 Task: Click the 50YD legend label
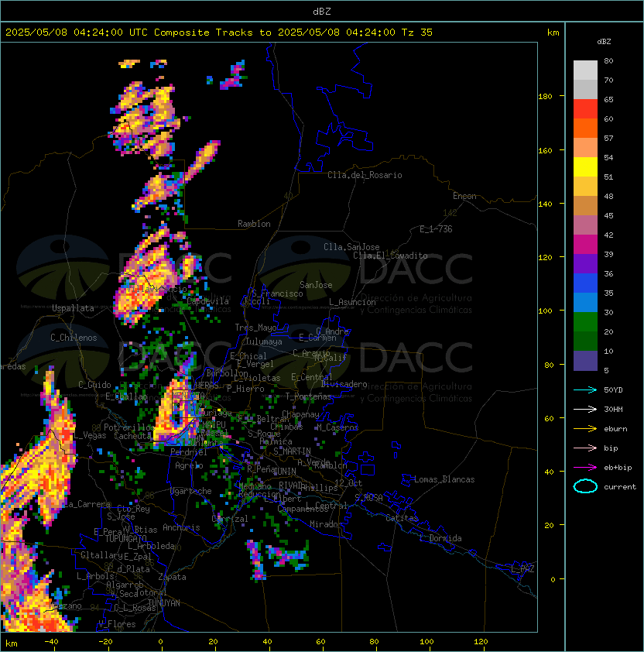(x=613, y=390)
